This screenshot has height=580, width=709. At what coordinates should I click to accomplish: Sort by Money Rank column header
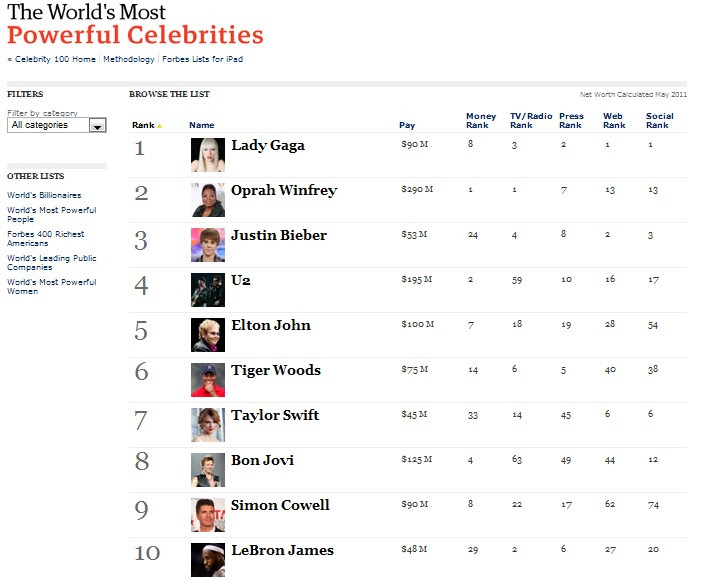point(481,121)
